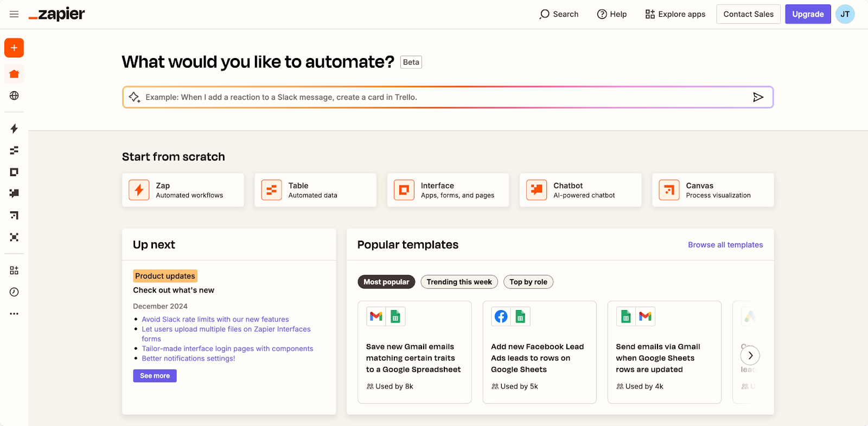Click the Beta badge next to heading
Screen dimensions: 868x426
coord(411,62)
